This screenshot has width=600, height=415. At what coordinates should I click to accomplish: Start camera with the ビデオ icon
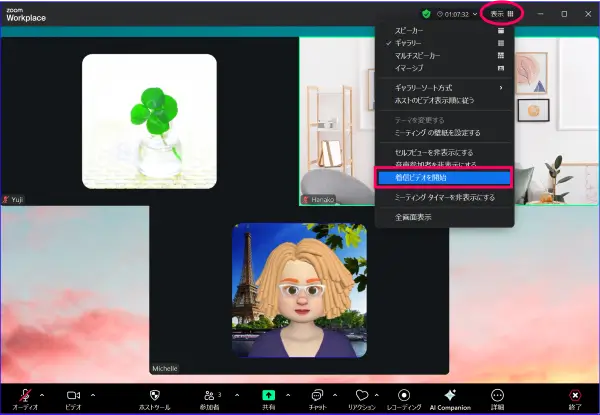coord(73,395)
